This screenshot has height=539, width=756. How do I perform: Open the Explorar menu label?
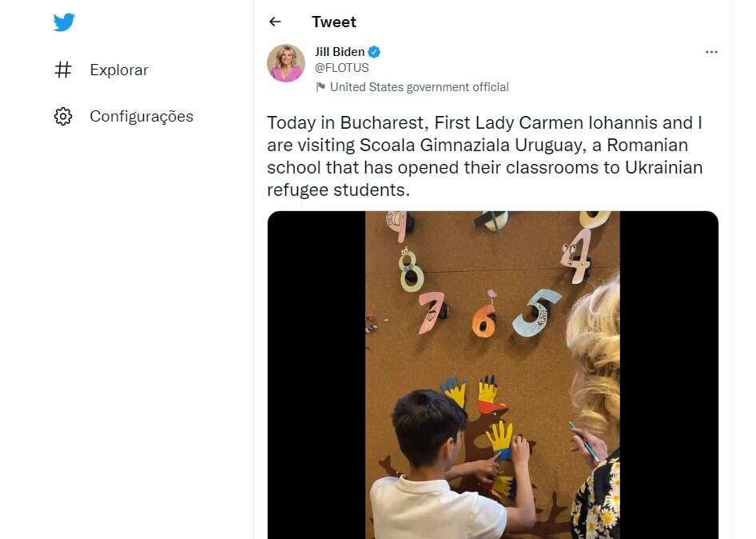coord(119,70)
